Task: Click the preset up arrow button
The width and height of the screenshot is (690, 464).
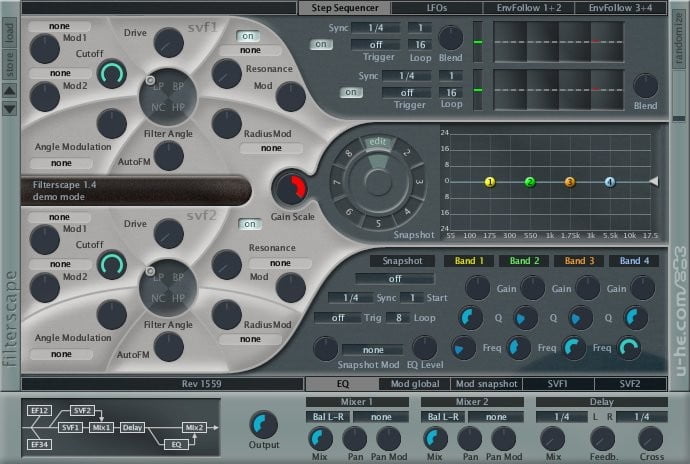Action: click(x=10, y=92)
